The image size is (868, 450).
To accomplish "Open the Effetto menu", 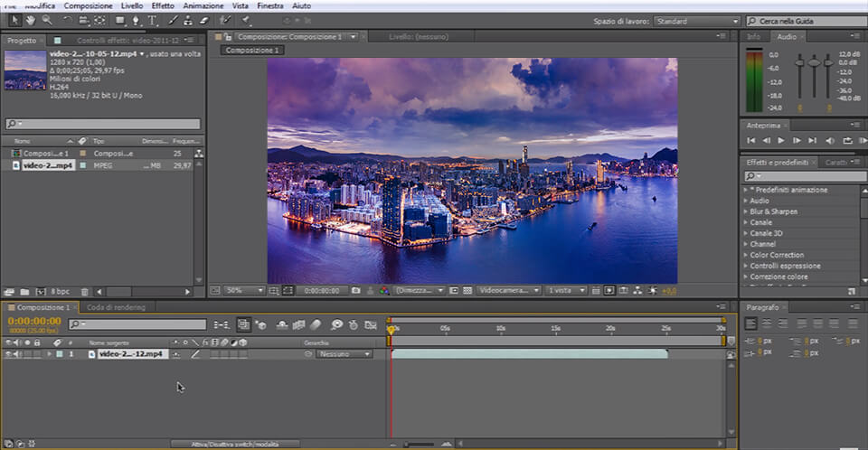I will point(163,5).
